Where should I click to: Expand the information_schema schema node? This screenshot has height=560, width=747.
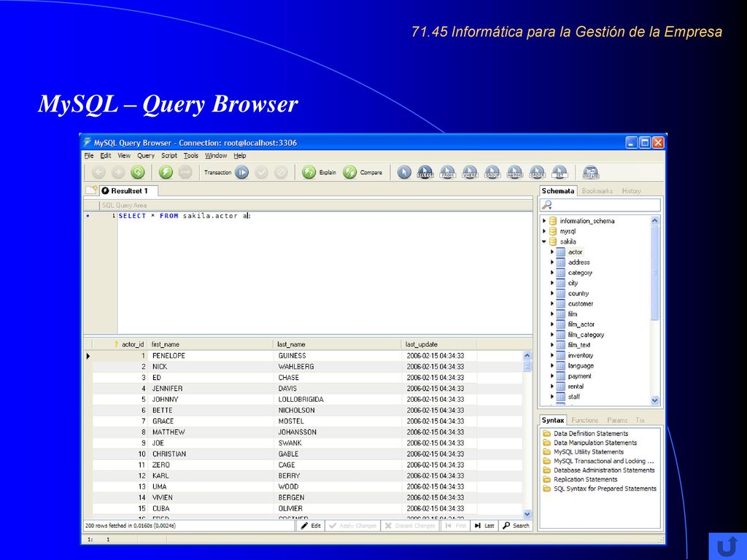point(544,220)
